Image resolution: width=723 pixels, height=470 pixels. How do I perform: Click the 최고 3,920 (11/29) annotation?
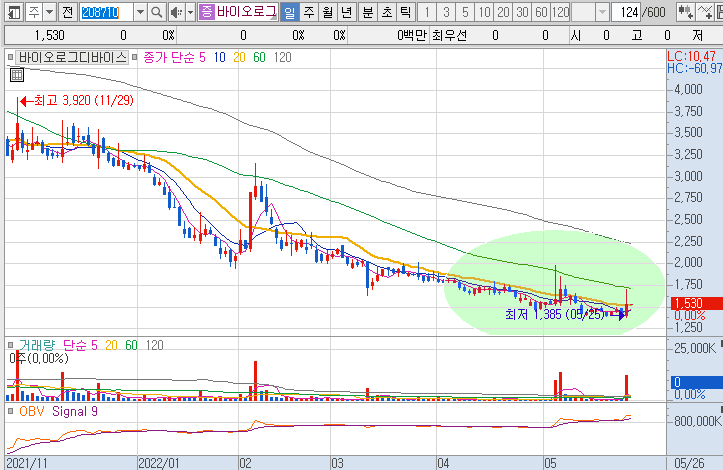(x=77, y=100)
